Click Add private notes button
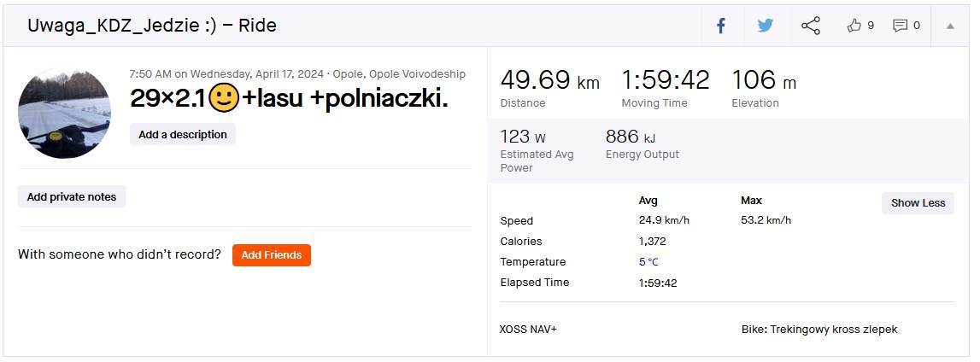This screenshot has width=980, height=362. tap(72, 196)
